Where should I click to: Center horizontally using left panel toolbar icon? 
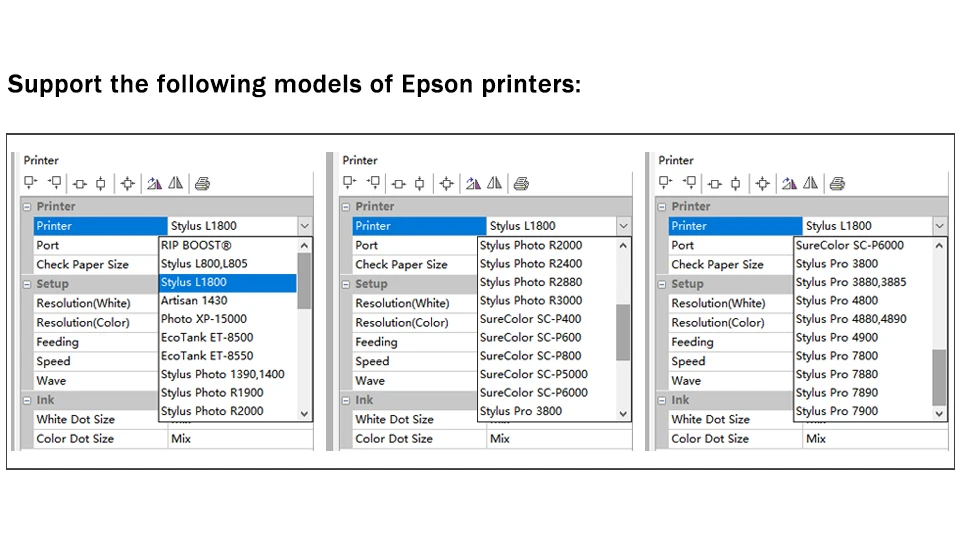click(80, 183)
